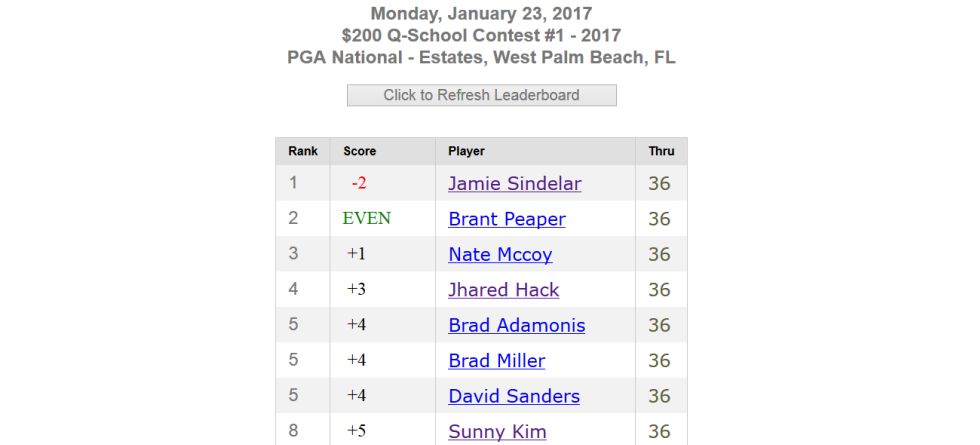Click the Player column header
The height and width of the screenshot is (445, 980).
tap(466, 151)
